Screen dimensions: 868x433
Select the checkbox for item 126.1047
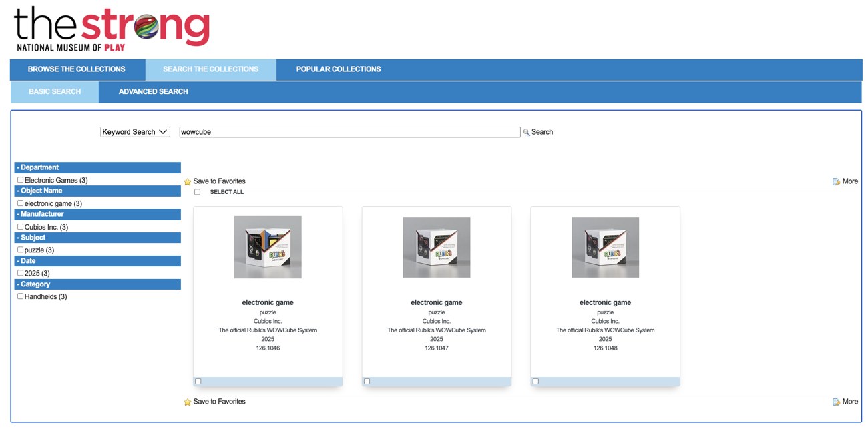click(x=367, y=382)
